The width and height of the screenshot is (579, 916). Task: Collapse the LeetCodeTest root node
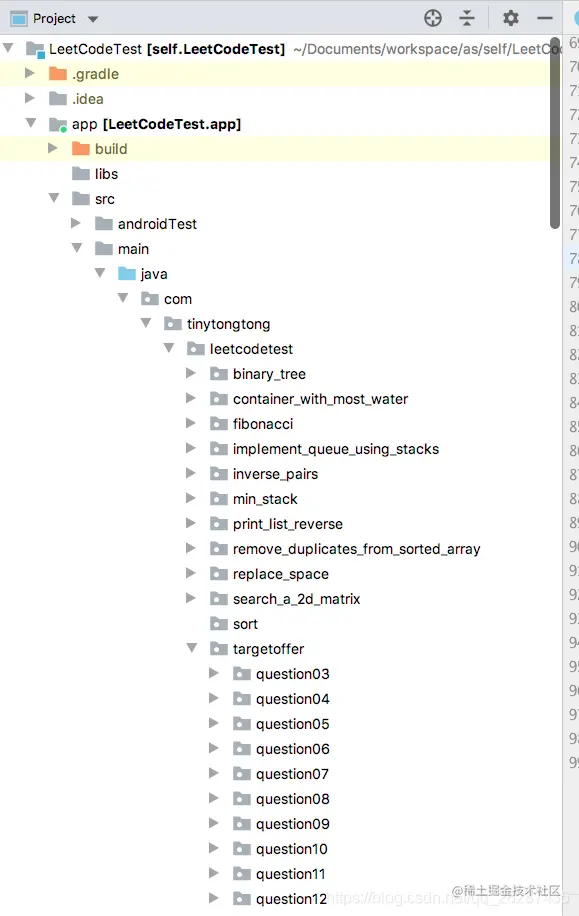(x=8, y=47)
